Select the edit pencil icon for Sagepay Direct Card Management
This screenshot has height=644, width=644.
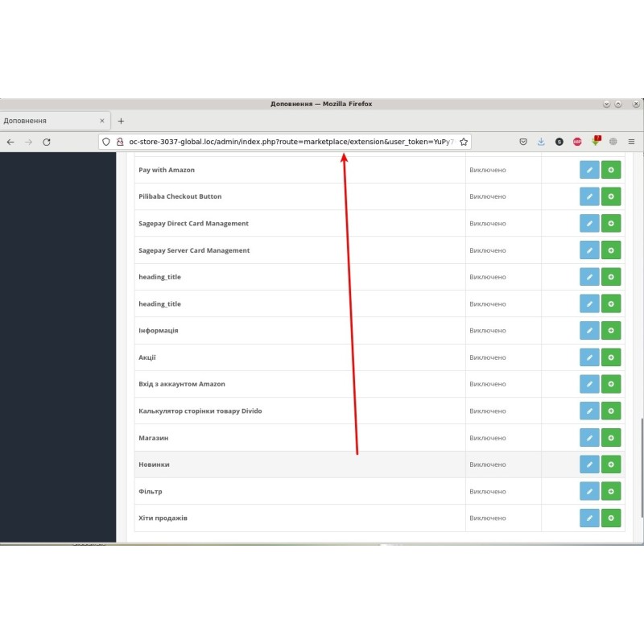click(589, 223)
